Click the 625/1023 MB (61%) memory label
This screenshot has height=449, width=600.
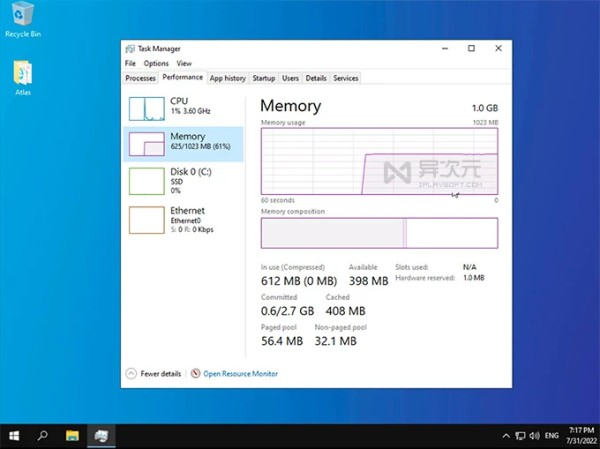(x=200, y=146)
